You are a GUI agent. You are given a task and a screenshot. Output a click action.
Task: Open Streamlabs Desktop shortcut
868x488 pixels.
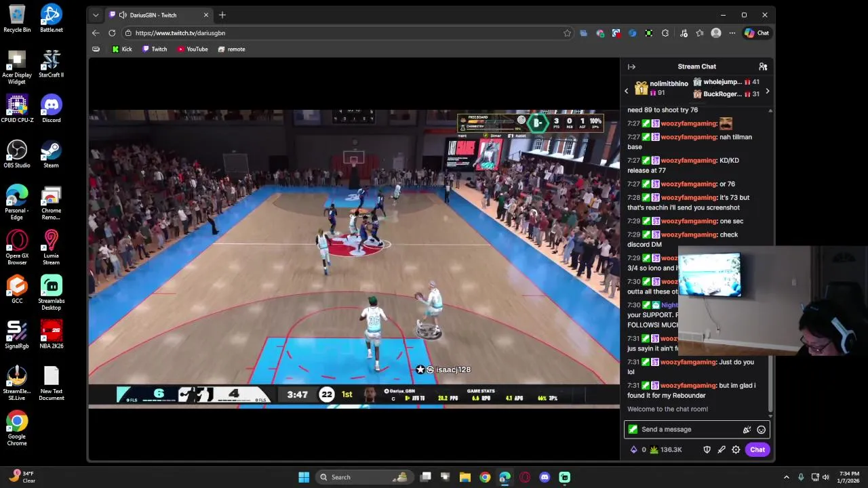click(51, 293)
